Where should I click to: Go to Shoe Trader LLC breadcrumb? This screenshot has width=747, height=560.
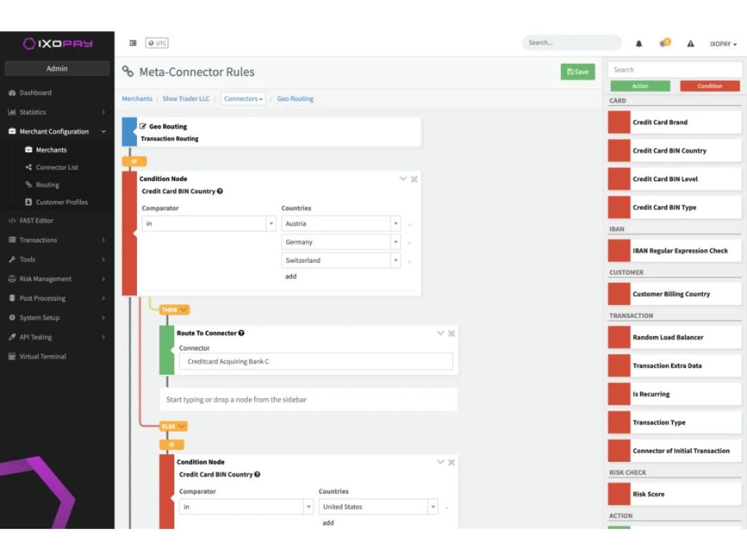click(186, 98)
